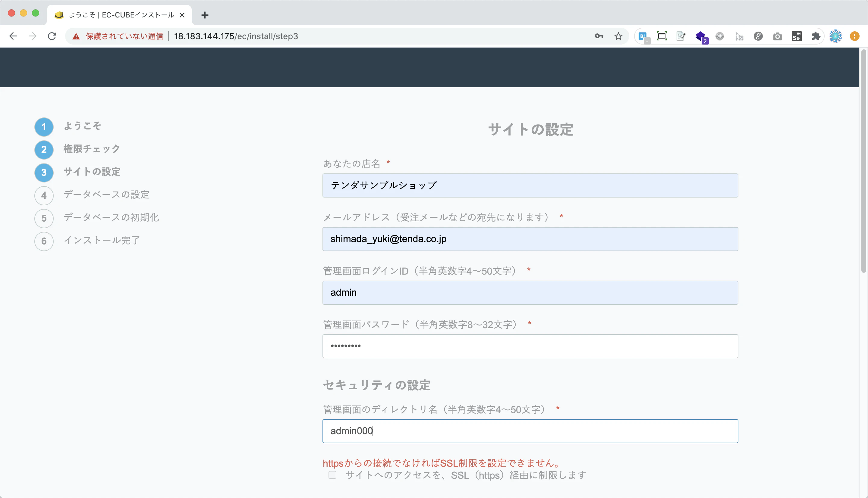Bookmark this page with the star icon

[618, 36]
